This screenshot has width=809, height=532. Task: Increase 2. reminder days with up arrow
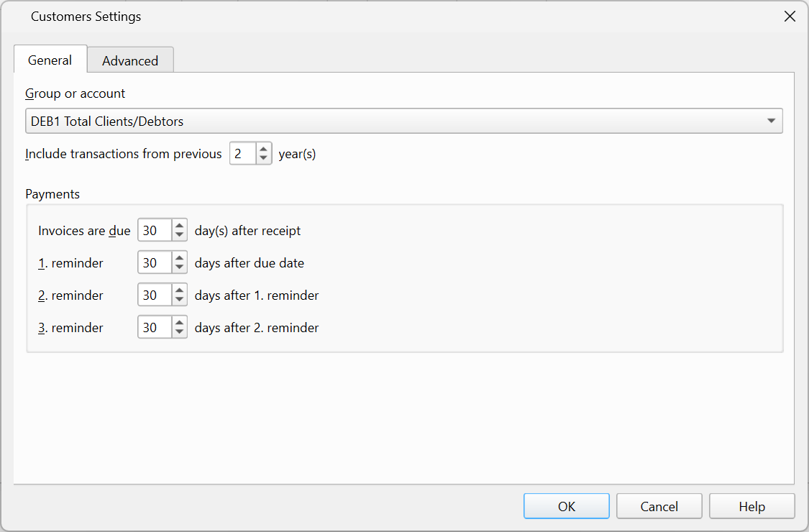[179, 290]
